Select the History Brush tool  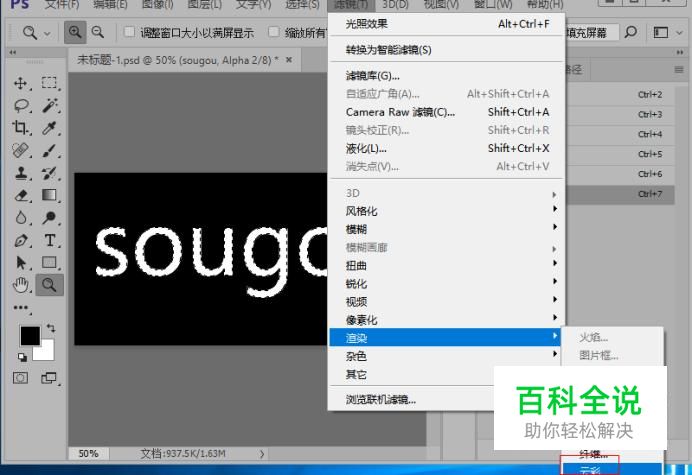coord(49,173)
